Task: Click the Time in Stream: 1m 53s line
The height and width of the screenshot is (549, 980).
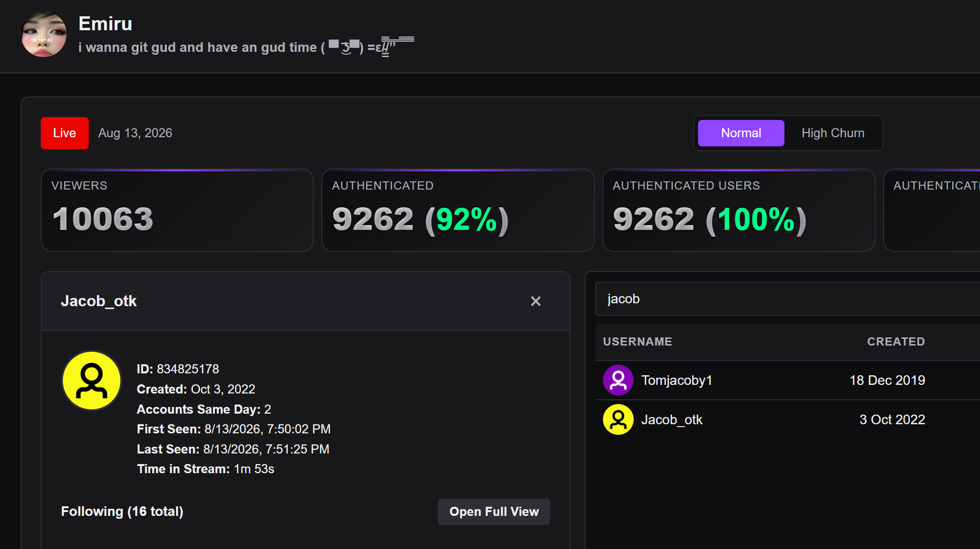Action: point(205,469)
